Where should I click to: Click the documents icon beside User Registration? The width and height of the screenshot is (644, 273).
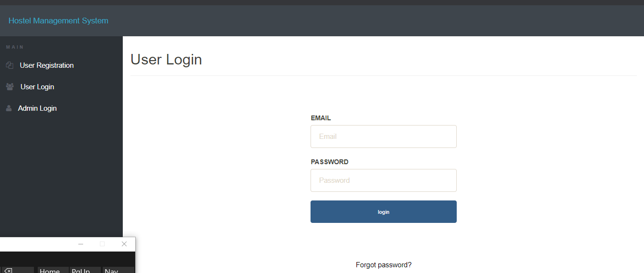(x=10, y=65)
